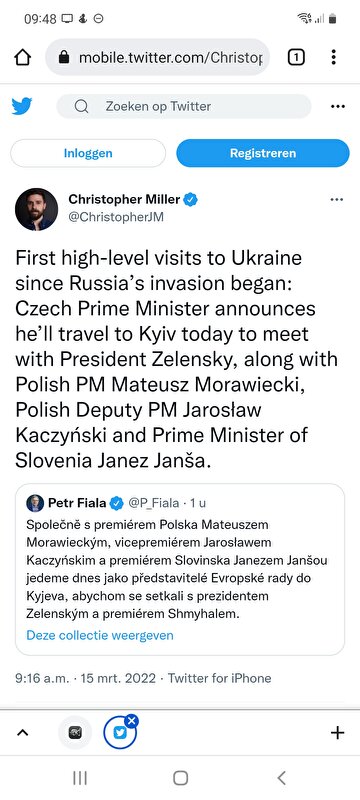Open the Twitter header more options menu
Screen dimensions: 360x800
(x=338, y=106)
